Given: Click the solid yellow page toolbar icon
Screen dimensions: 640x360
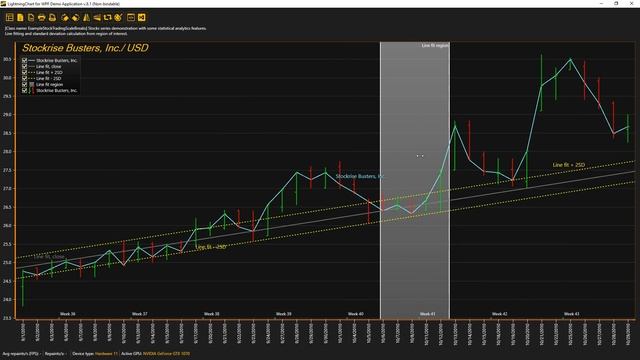Looking at the screenshot, I should coord(20,18).
